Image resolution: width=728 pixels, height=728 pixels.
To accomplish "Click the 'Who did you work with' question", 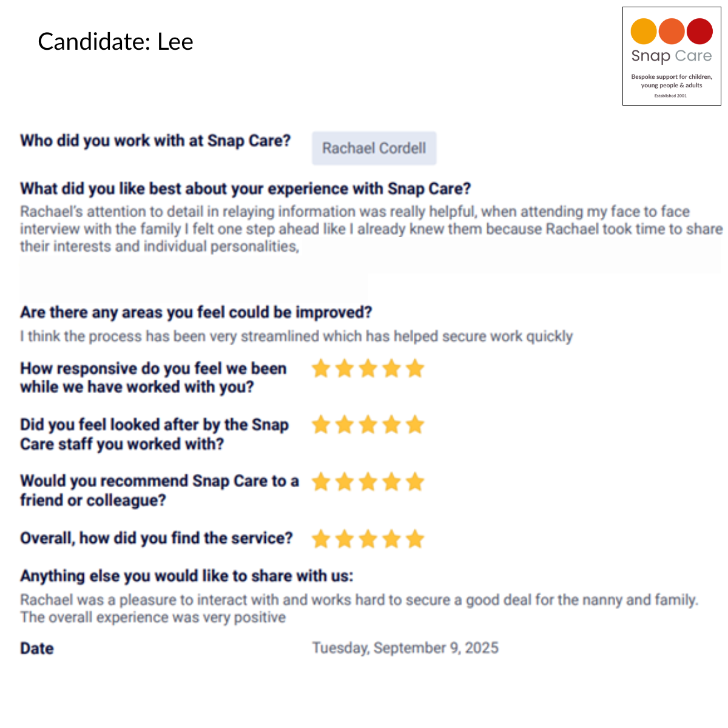I will 155,141.
